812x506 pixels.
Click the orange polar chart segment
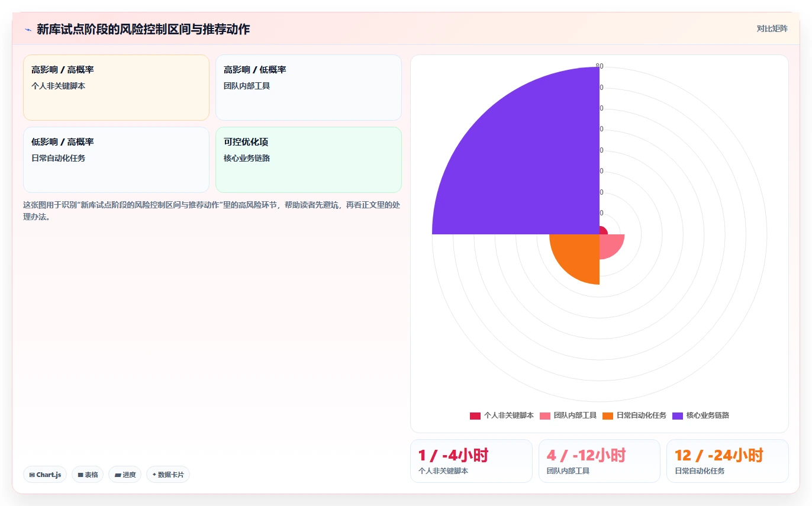579,255
